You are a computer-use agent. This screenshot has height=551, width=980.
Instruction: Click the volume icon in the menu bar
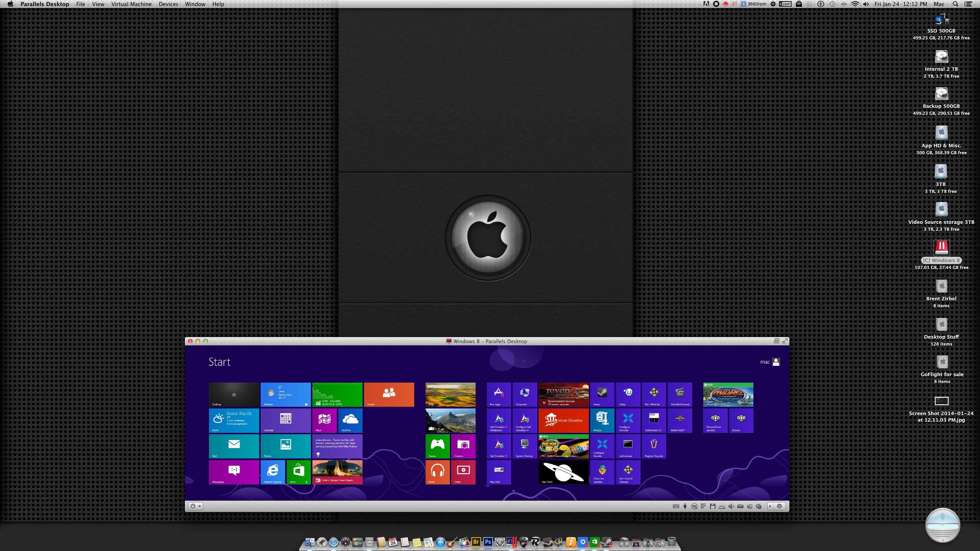pos(866,4)
